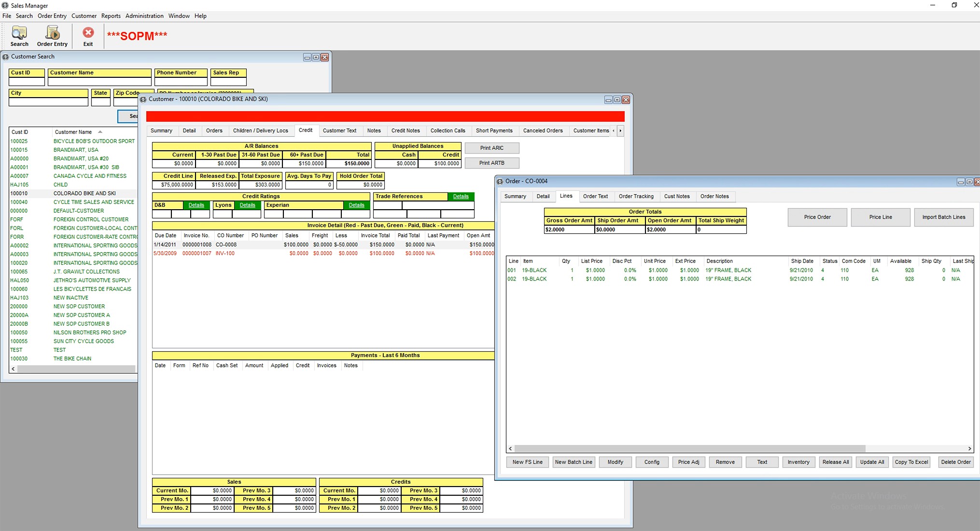Click the Print ARTB button
Screen dimensions: 980x531
click(x=492, y=163)
